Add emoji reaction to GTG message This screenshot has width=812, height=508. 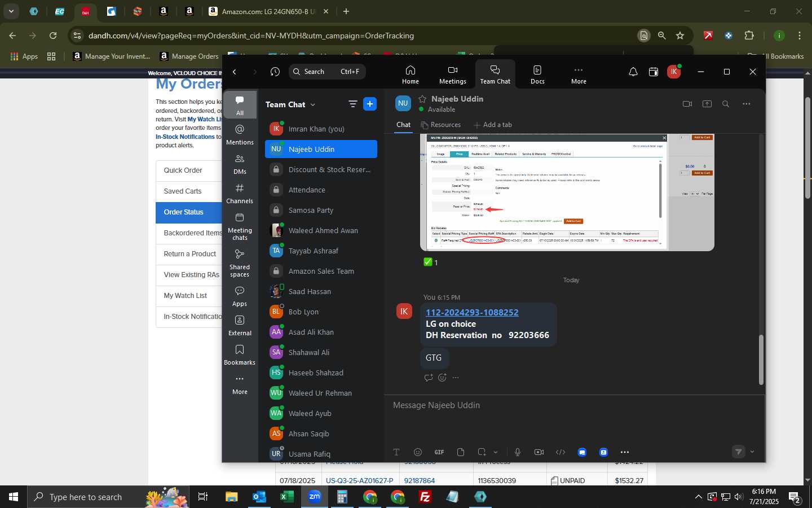pos(442,378)
